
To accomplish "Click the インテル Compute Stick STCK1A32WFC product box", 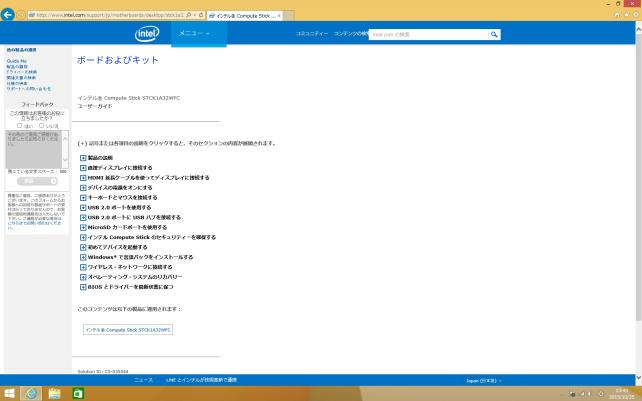I will [x=128, y=330].
